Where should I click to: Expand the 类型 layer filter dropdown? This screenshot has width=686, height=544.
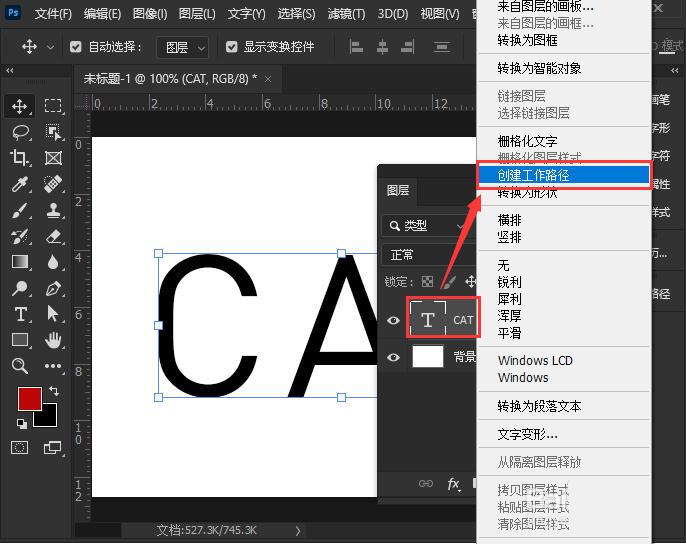[427, 226]
